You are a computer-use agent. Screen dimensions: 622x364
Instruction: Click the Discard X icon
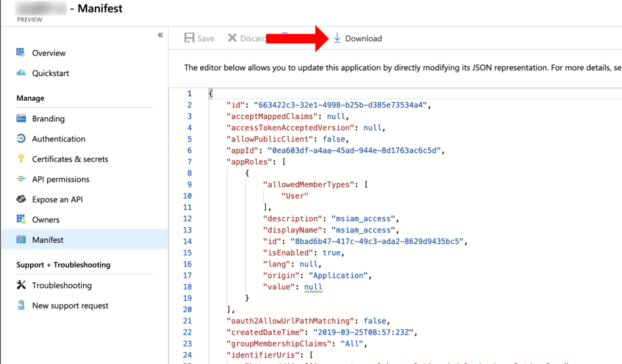pos(232,38)
